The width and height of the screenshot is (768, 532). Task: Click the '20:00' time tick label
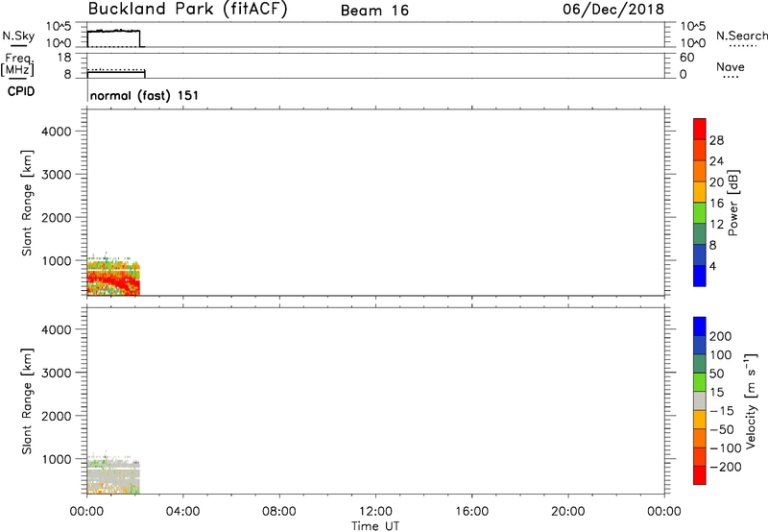pyautogui.click(x=568, y=512)
